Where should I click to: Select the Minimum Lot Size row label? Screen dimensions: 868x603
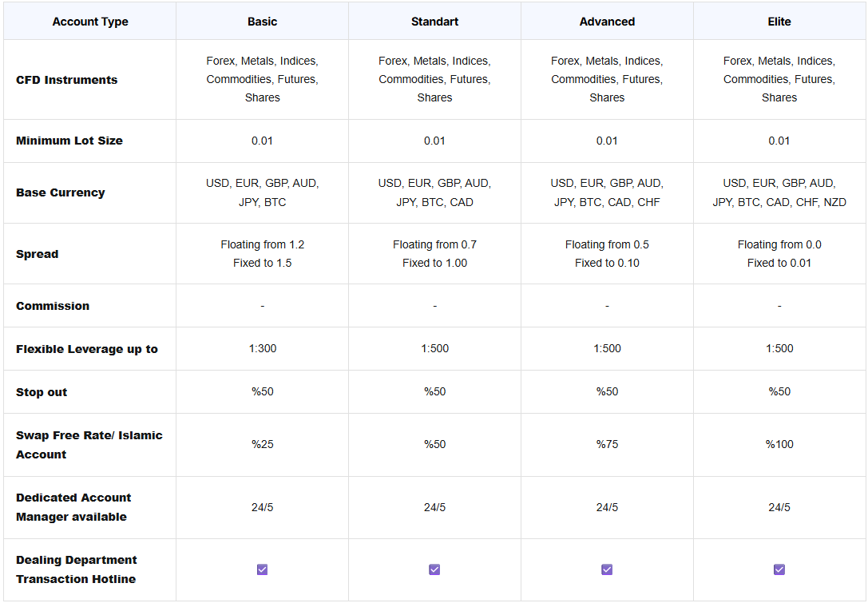coord(69,141)
